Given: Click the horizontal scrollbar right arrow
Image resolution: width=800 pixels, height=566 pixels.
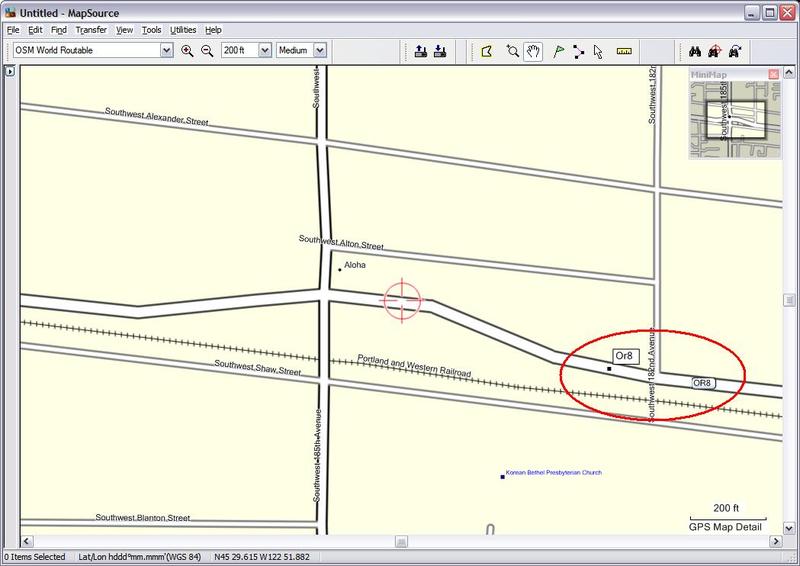Looking at the screenshot, I should click(776, 541).
